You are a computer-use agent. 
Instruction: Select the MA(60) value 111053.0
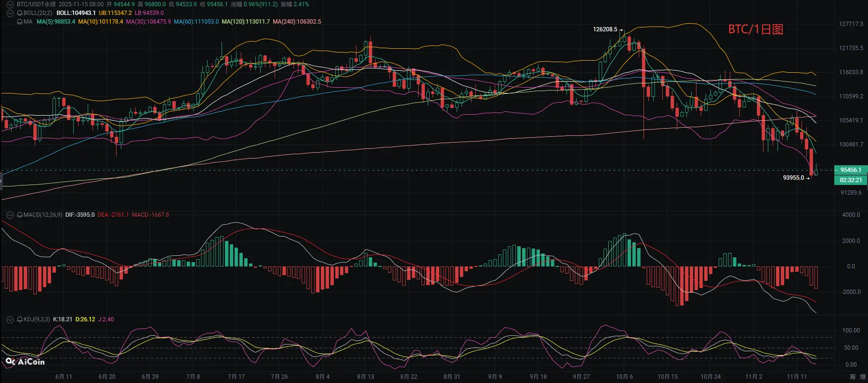click(x=196, y=22)
